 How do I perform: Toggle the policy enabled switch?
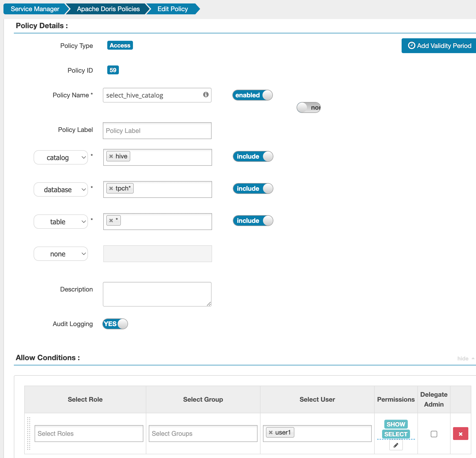(x=252, y=95)
